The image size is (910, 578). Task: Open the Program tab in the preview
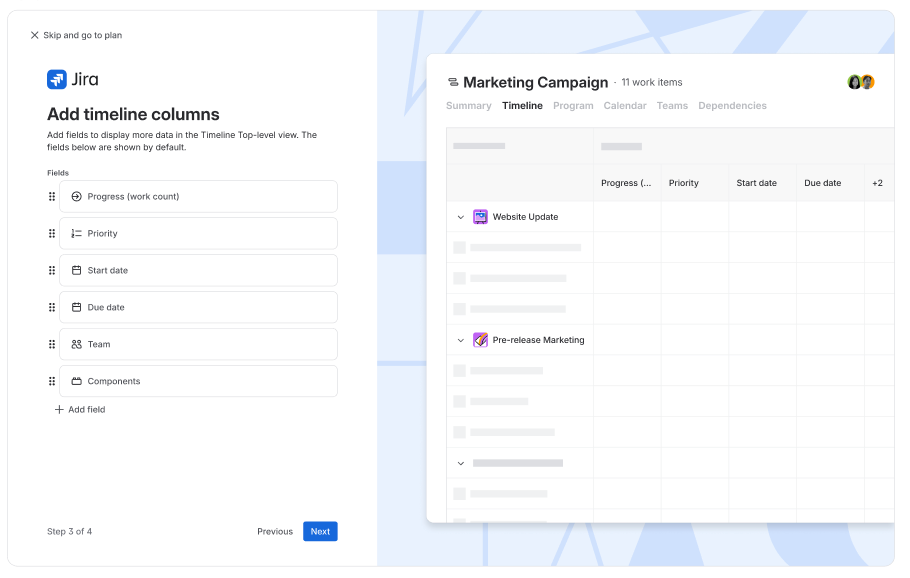573,106
